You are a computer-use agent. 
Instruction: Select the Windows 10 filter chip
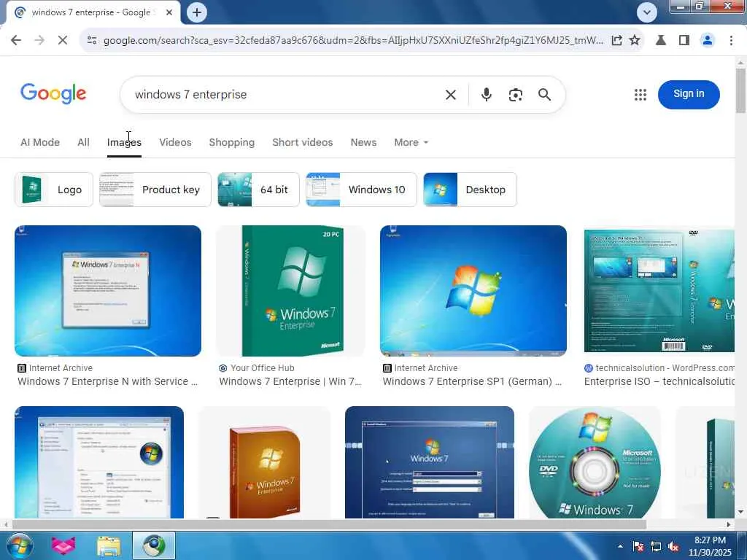[361, 190]
